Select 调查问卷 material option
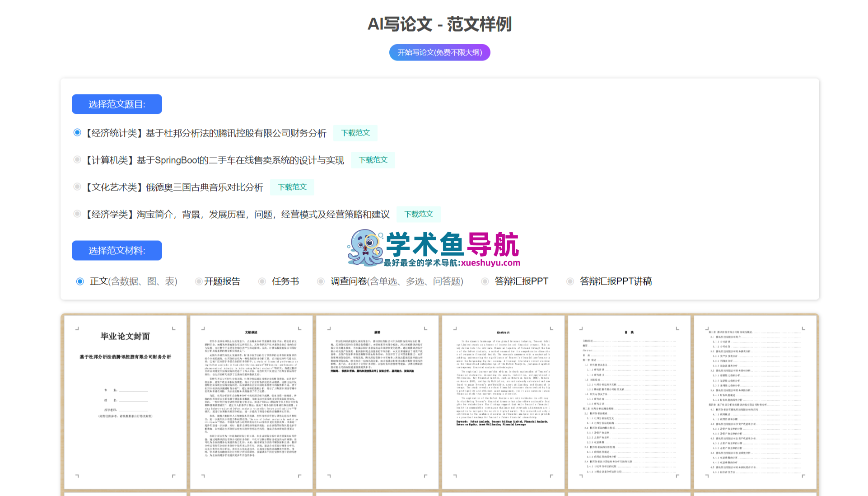The width and height of the screenshot is (868, 496). click(x=321, y=281)
